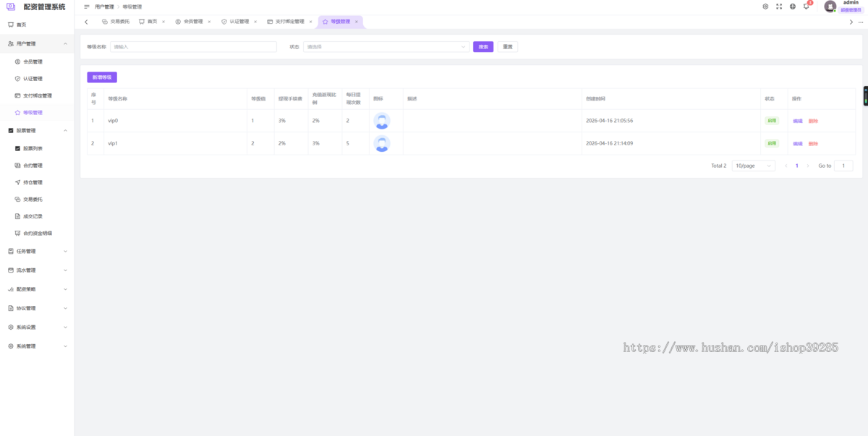This screenshot has height=436, width=868.
Task: Click 编辑 in the vip0 row
Action: [798, 121]
